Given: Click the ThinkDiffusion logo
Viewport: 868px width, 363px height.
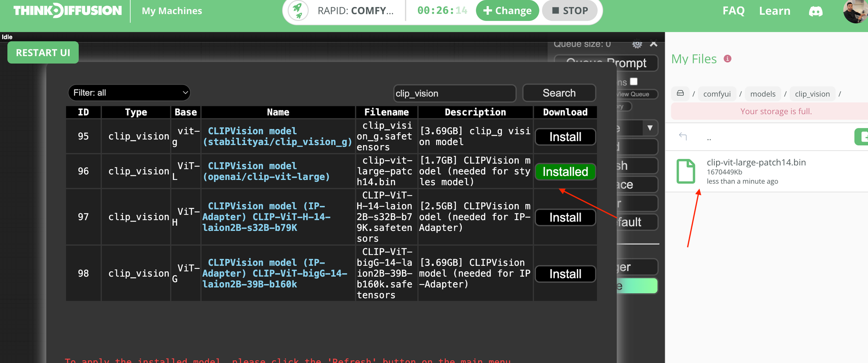Looking at the screenshot, I should pos(68,10).
